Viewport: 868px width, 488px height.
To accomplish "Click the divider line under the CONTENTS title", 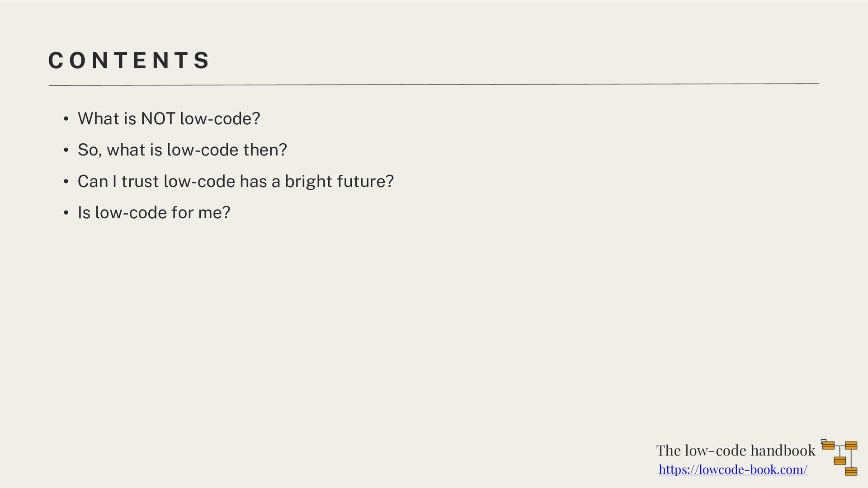I will (x=434, y=84).
